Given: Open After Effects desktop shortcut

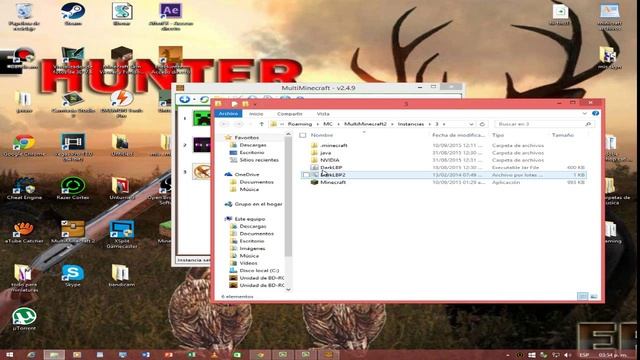Looking at the screenshot, I should pos(171,17).
